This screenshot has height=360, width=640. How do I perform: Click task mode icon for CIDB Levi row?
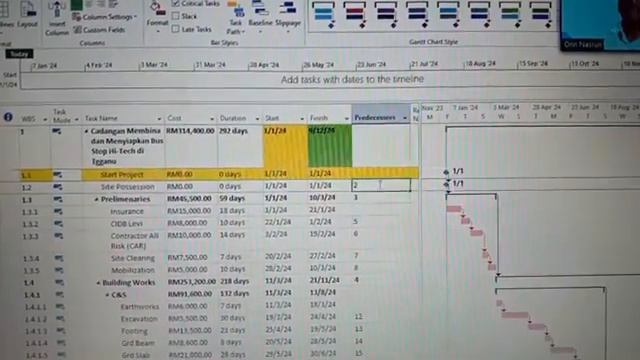coord(58,224)
